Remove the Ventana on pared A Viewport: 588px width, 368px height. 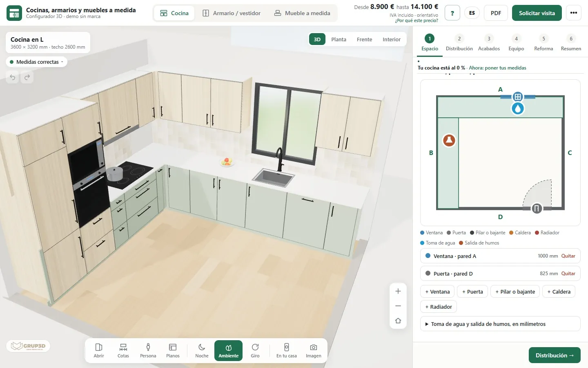pos(568,256)
